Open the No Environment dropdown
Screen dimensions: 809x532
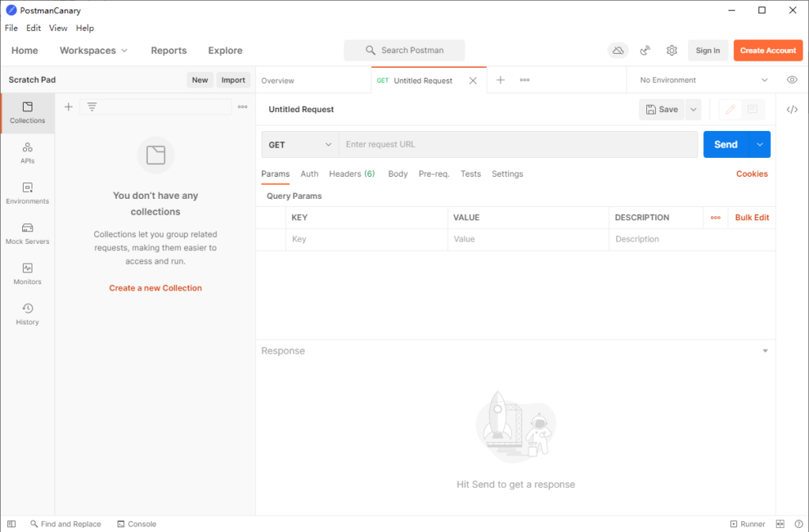click(x=703, y=80)
